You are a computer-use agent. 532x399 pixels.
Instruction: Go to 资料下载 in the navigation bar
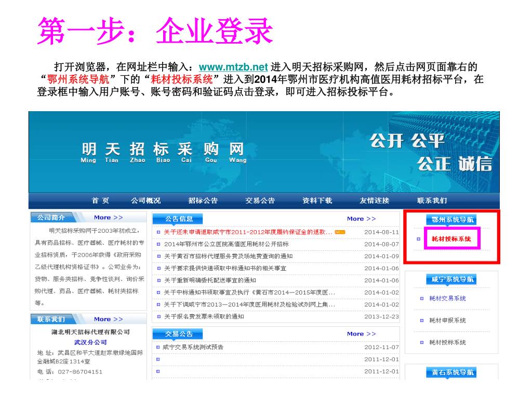317,201
